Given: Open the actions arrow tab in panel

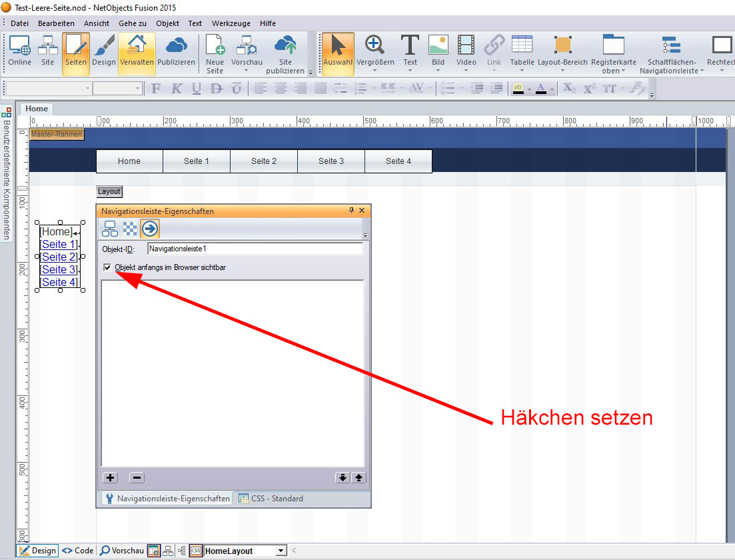Looking at the screenshot, I should pos(150,229).
